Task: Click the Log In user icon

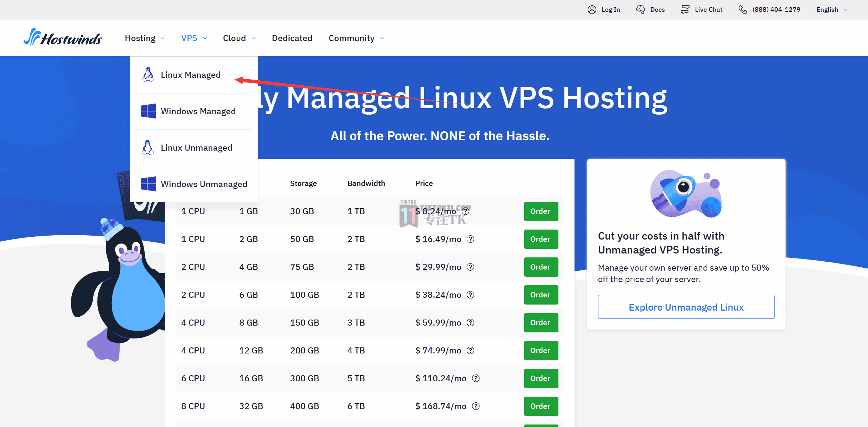Action: coord(592,10)
